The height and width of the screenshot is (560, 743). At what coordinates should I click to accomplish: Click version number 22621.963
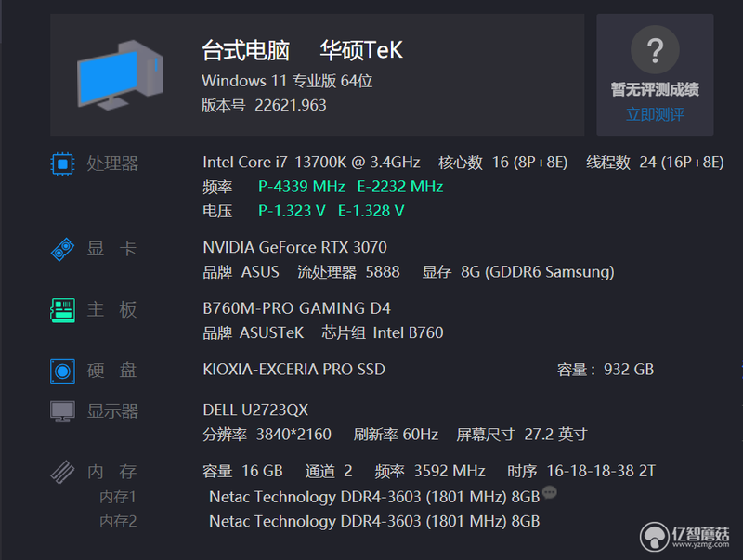(291, 105)
